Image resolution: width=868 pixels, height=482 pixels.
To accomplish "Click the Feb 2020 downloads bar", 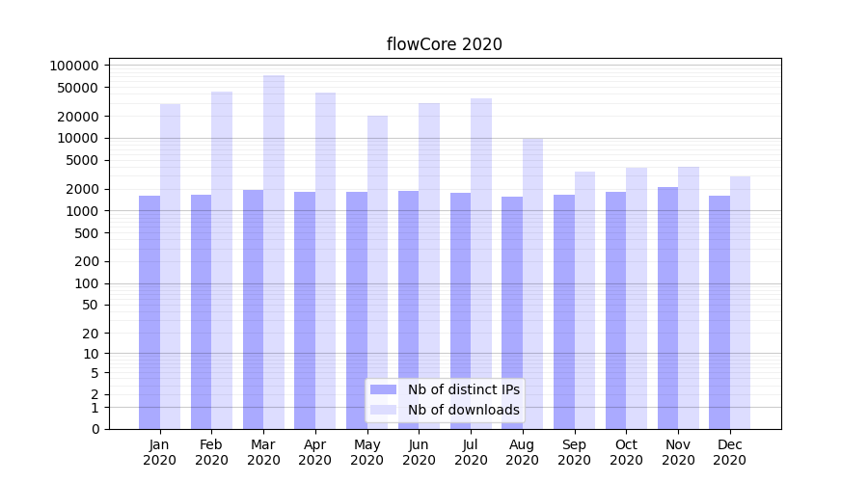I will [x=222, y=260].
